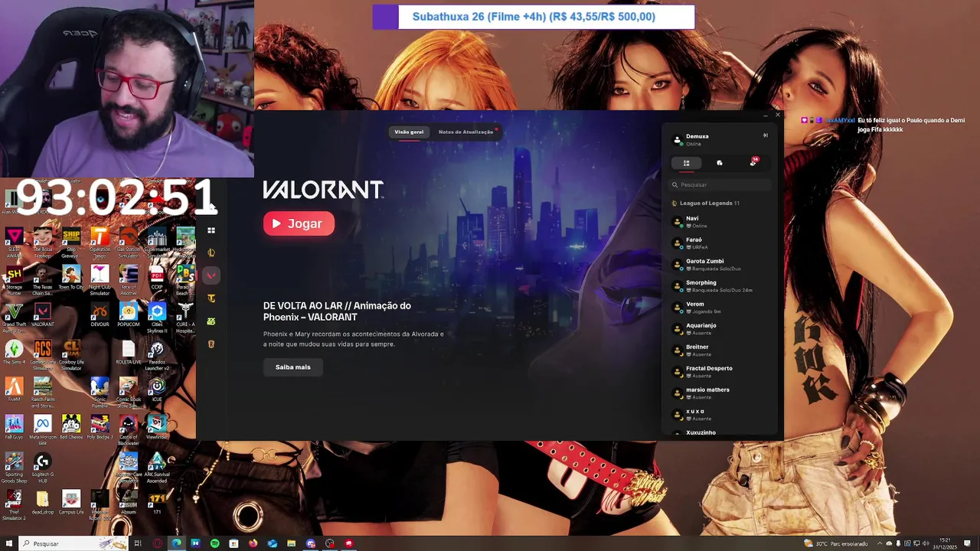The image size is (980, 551).
Task: Open Paradox Launcher v2 desktop shortcut
Action: [x=157, y=356]
